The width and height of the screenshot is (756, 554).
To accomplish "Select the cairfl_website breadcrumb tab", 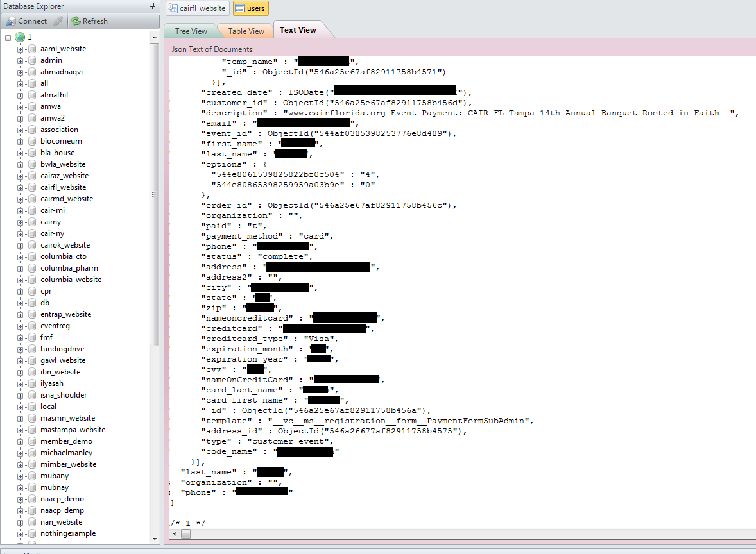I will tap(197, 8).
